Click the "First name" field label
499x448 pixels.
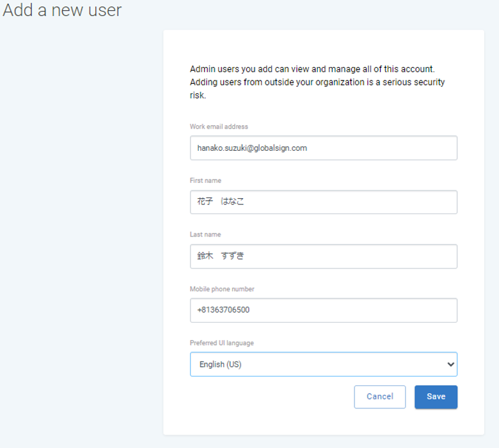205,181
